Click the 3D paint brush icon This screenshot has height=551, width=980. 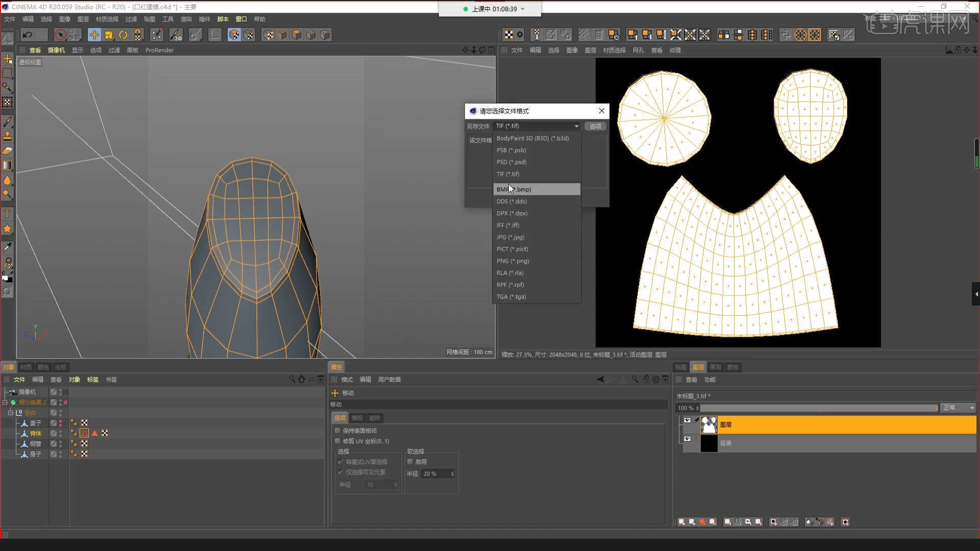coord(176,35)
